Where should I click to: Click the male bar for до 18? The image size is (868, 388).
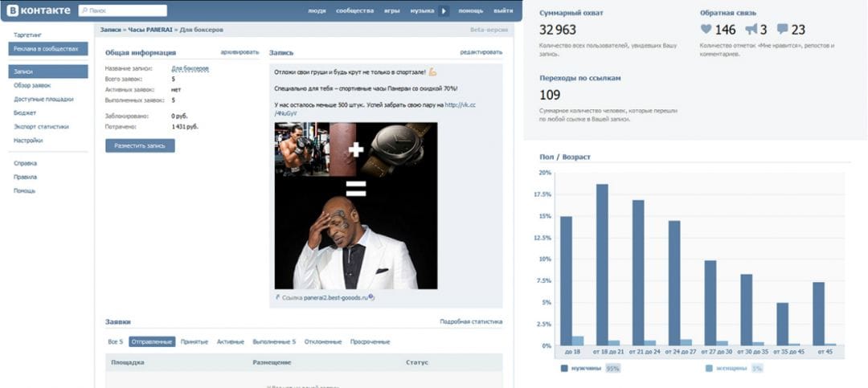pos(566,281)
